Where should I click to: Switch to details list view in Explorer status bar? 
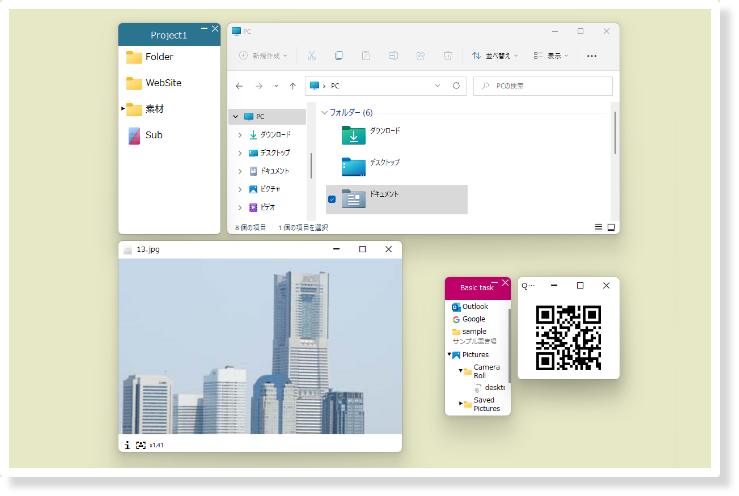(x=599, y=228)
